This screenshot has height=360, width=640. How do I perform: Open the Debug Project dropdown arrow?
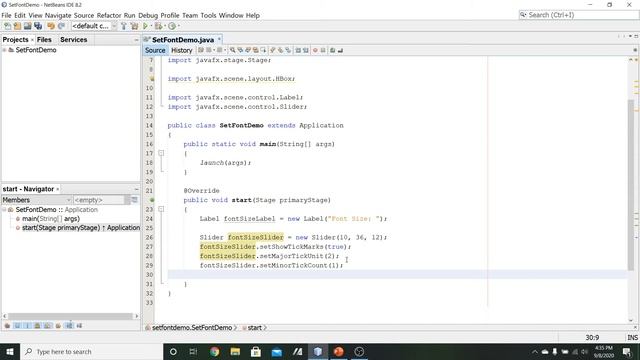[165, 26]
